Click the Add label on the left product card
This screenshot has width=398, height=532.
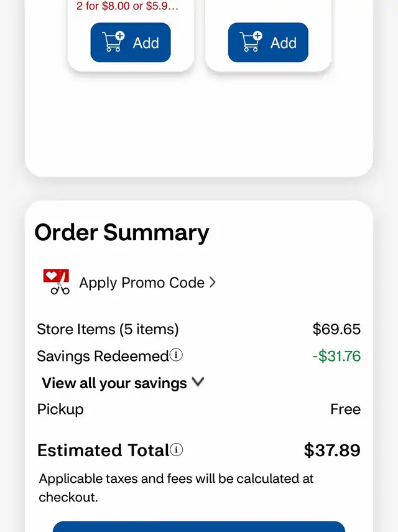click(146, 43)
